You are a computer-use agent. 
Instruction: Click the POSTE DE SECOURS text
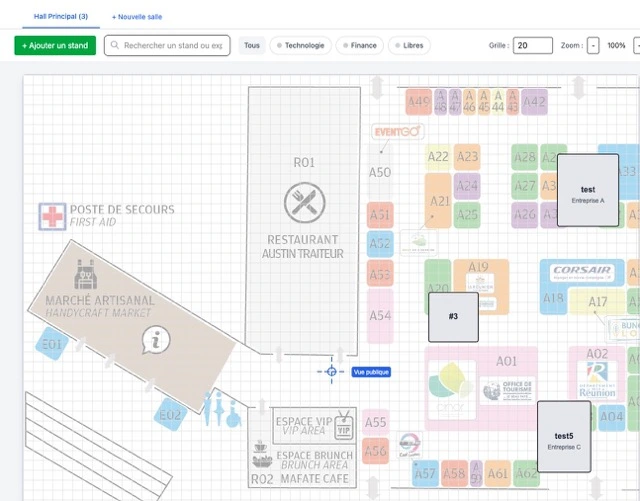[x=122, y=209]
